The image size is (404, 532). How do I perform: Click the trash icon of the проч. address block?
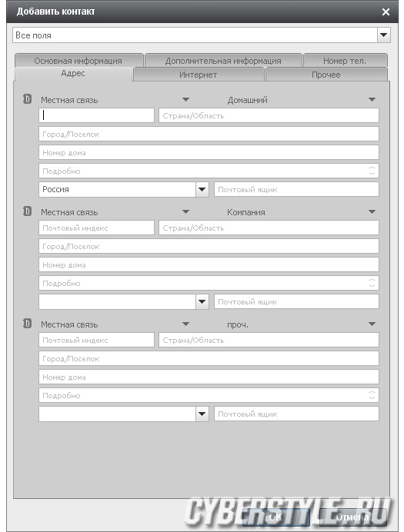pyautogui.click(x=27, y=324)
